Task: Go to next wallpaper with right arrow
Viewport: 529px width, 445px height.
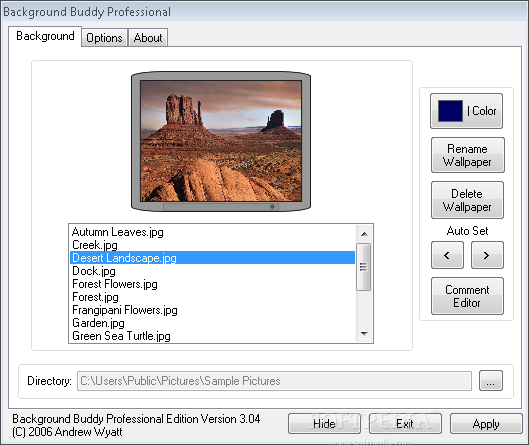Action: (487, 255)
